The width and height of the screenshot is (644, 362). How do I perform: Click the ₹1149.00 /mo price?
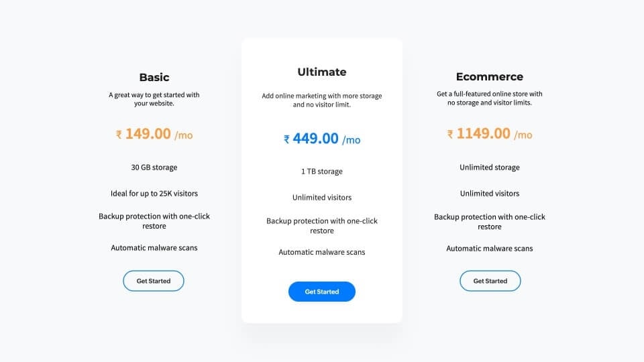coord(490,134)
